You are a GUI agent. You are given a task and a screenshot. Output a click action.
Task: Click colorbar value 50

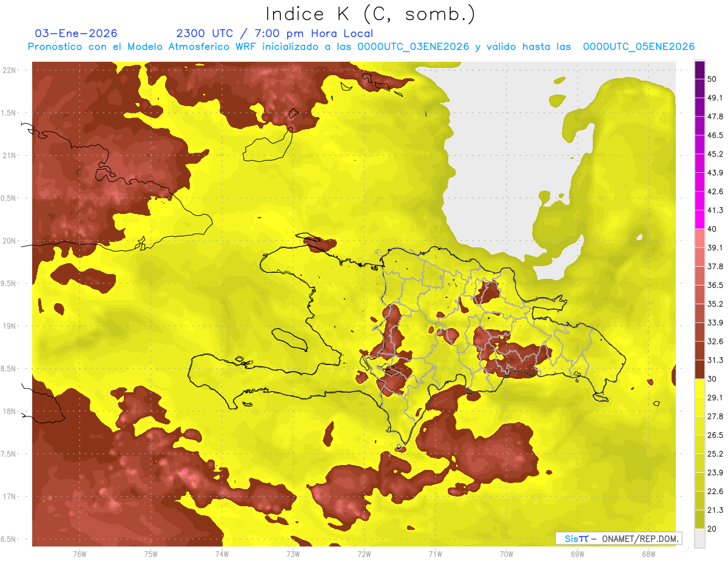[712, 79]
